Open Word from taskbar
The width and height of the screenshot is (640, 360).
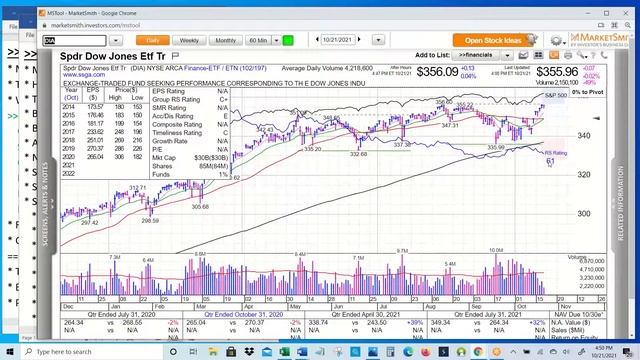[302, 351]
